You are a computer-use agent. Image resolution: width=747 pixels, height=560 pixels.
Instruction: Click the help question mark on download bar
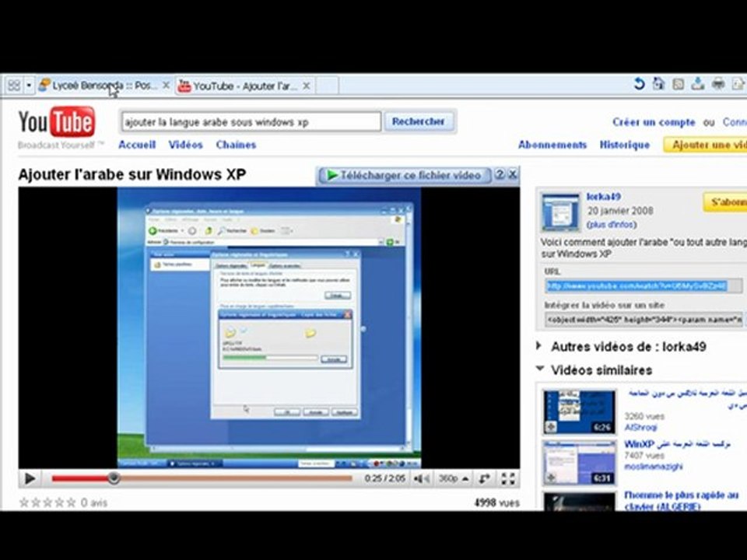click(x=500, y=174)
